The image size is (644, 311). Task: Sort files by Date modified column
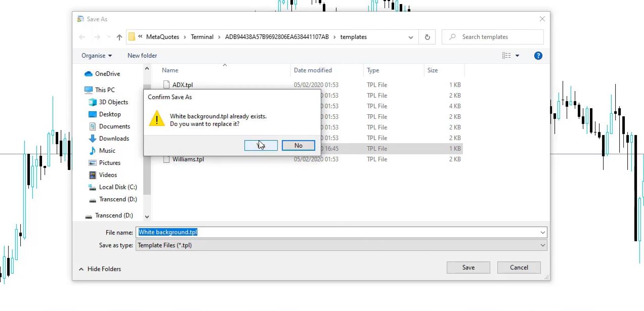pyautogui.click(x=313, y=70)
